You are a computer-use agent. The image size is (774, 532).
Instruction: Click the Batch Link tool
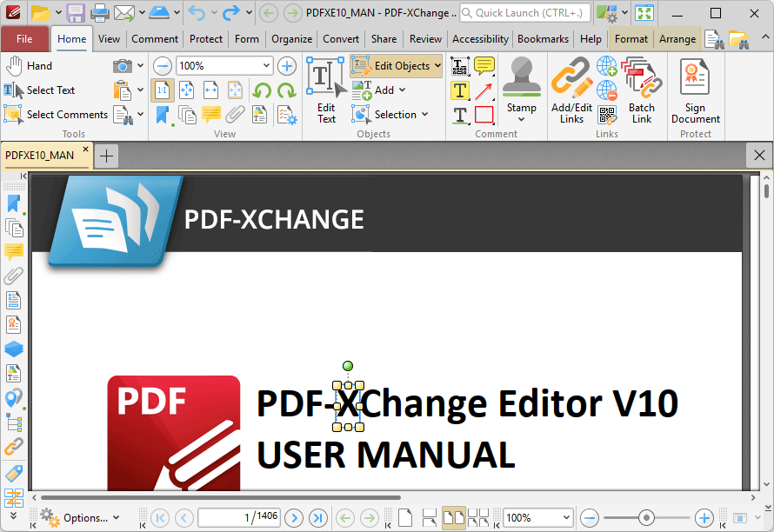tap(642, 87)
